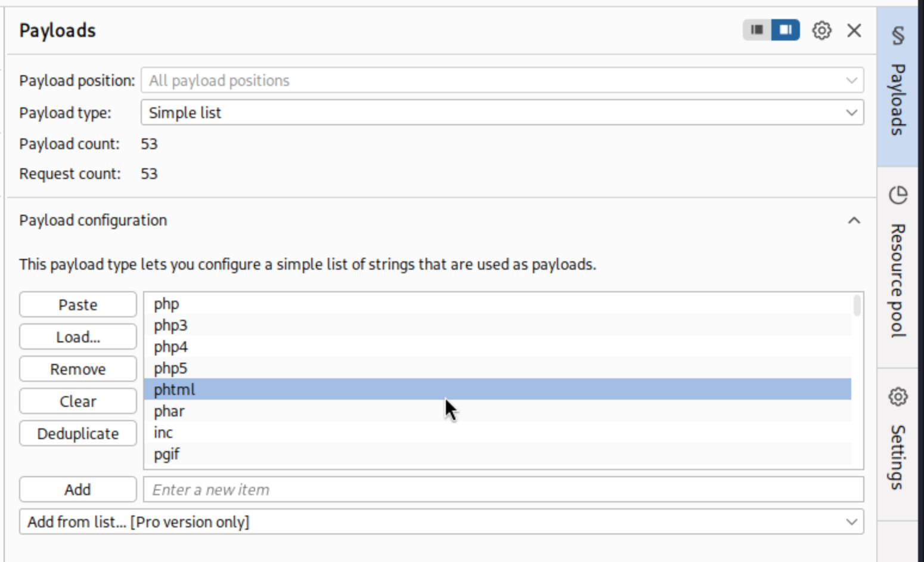Expand Add from list dropdown
The width and height of the screenshot is (924, 562).
[x=441, y=522]
